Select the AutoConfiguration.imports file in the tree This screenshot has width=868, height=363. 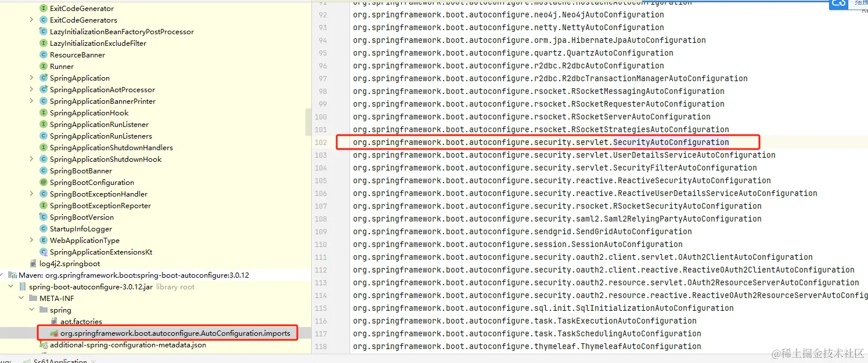pos(175,333)
